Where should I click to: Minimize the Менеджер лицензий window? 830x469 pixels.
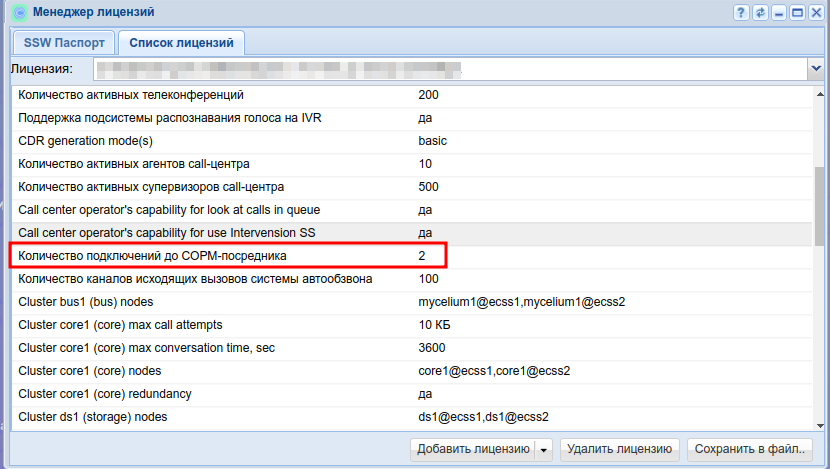779,12
